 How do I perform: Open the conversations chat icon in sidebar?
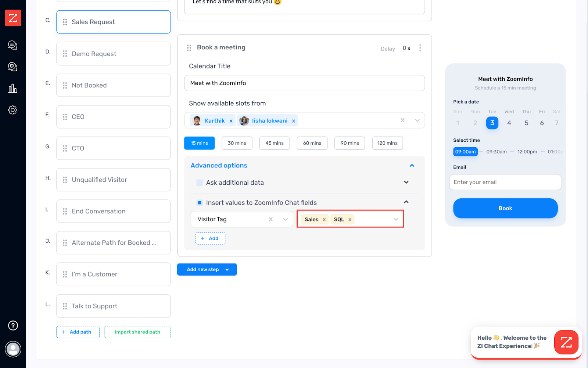coord(13,45)
